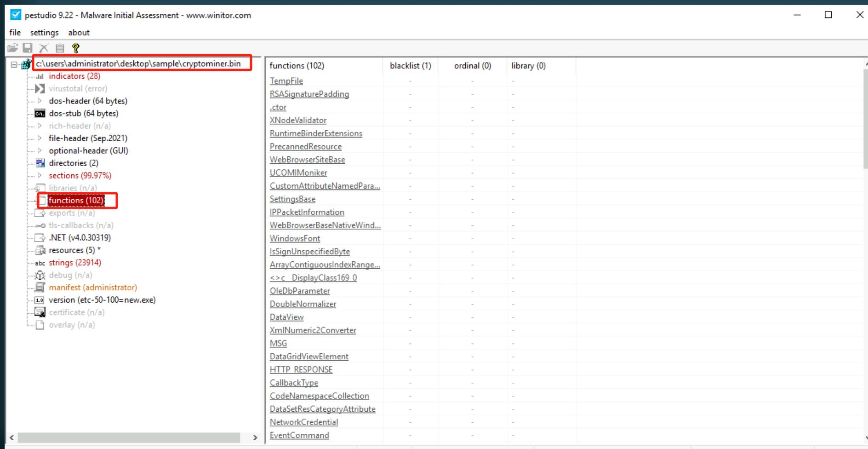
Task: Open the NetworkCredential function link
Action: click(303, 422)
